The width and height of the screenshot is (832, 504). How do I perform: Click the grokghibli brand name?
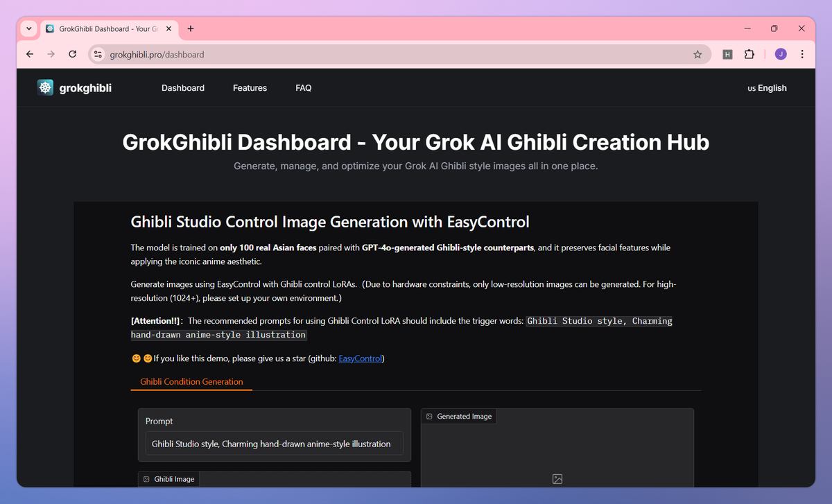click(x=85, y=88)
